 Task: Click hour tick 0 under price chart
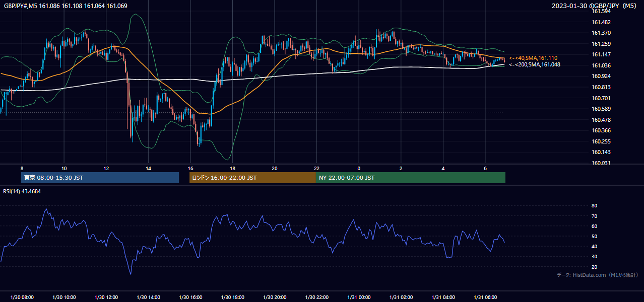tap(359, 168)
